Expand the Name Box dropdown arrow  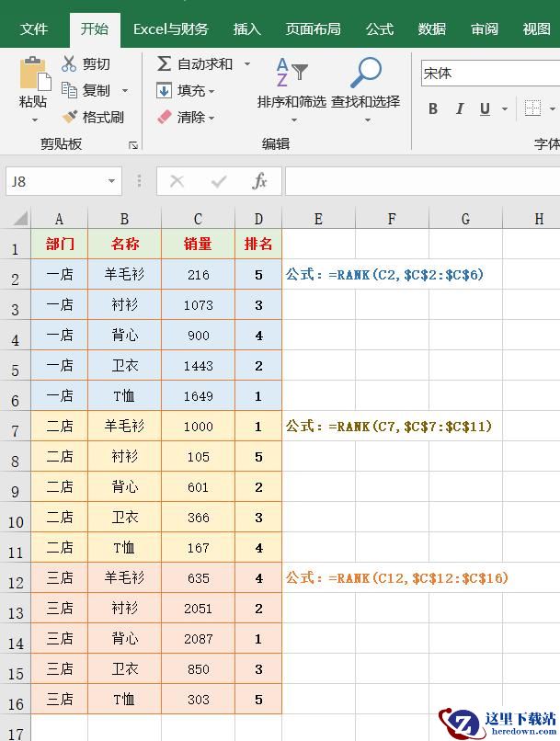point(111,181)
